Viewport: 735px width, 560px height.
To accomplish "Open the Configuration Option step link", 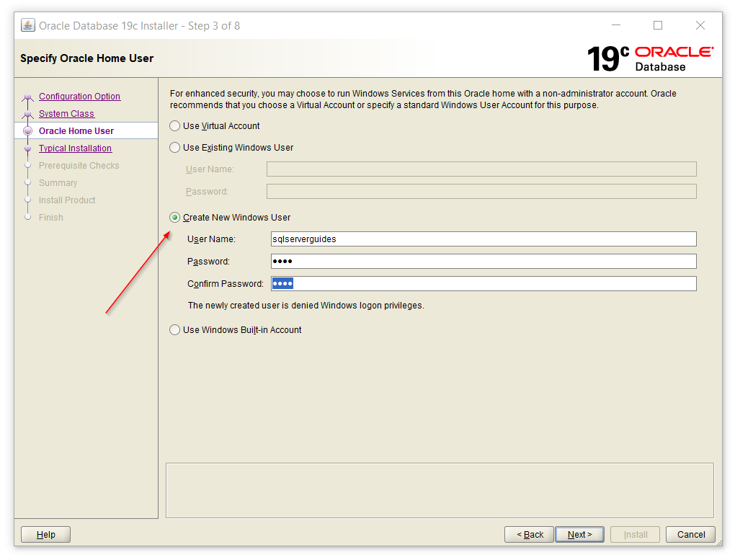I will tap(79, 97).
